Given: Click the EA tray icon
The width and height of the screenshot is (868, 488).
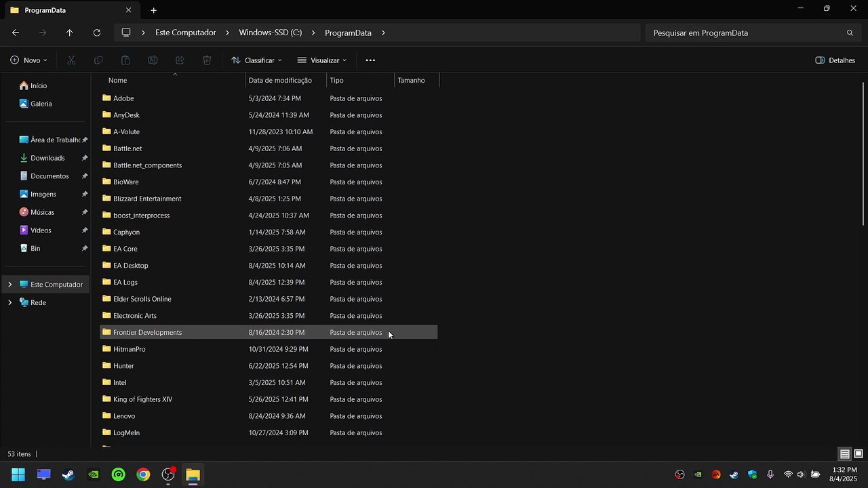Looking at the screenshot, I should pyautogui.click(x=716, y=474).
